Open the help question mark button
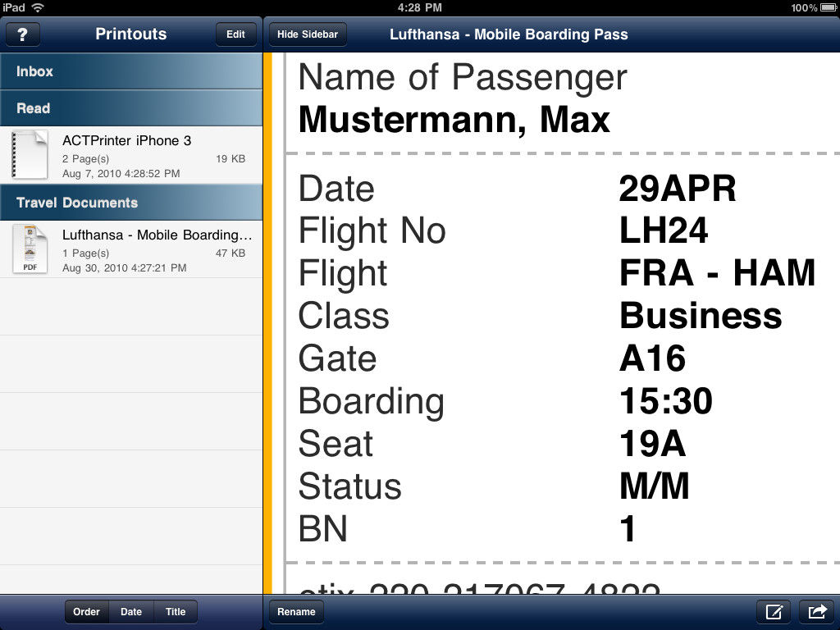The width and height of the screenshot is (840, 630). pyautogui.click(x=22, y=34)
